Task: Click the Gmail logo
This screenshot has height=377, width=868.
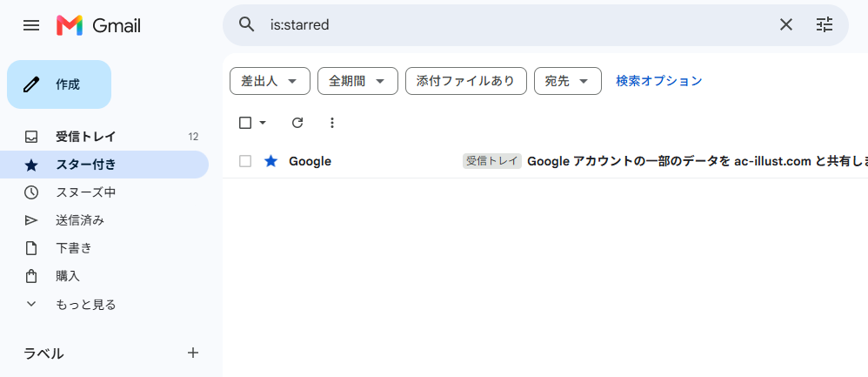Action: (x=98, y=25)
